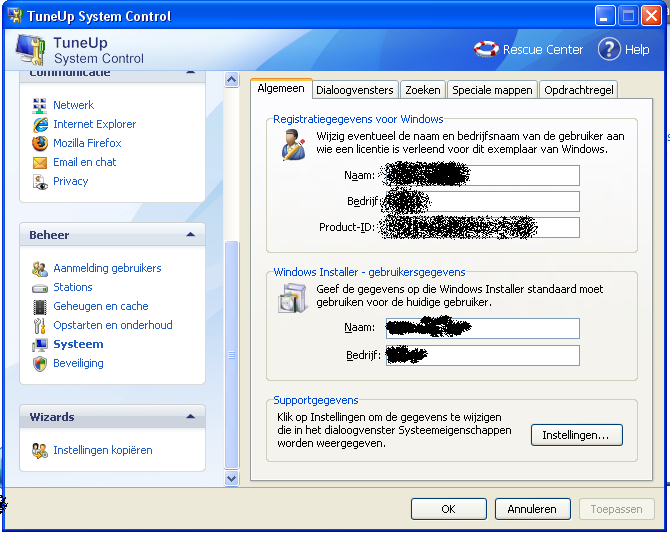Click the TuneUp System Control logo icon

coord(30,50)
